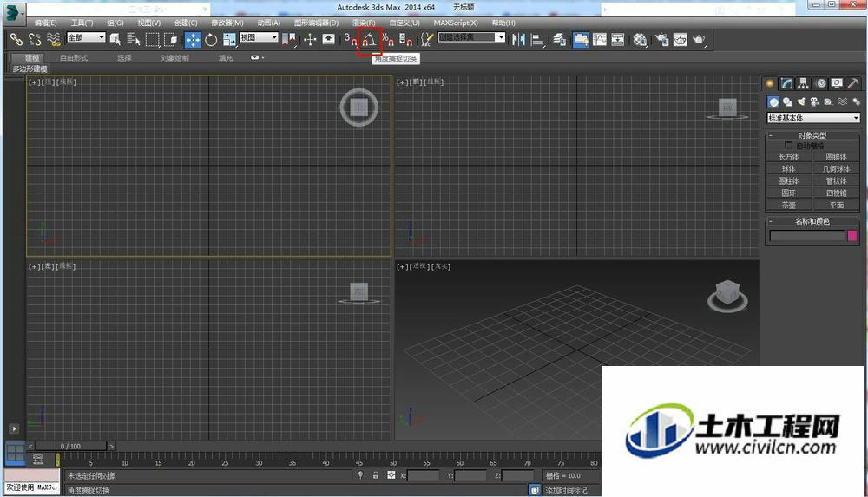This screenshot has height=497, width=868.
Task: Open the 3ds Max application menu button
Action: pos(13,13)
